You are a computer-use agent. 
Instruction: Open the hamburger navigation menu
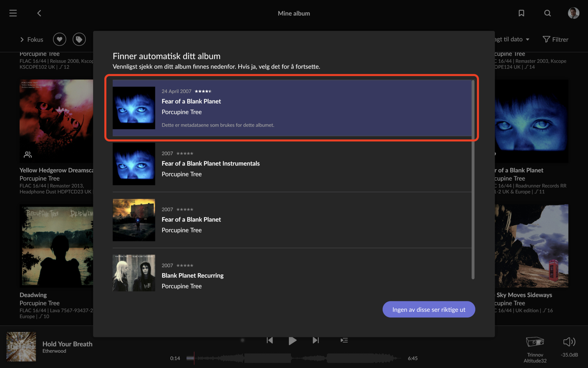coord(13,13)
